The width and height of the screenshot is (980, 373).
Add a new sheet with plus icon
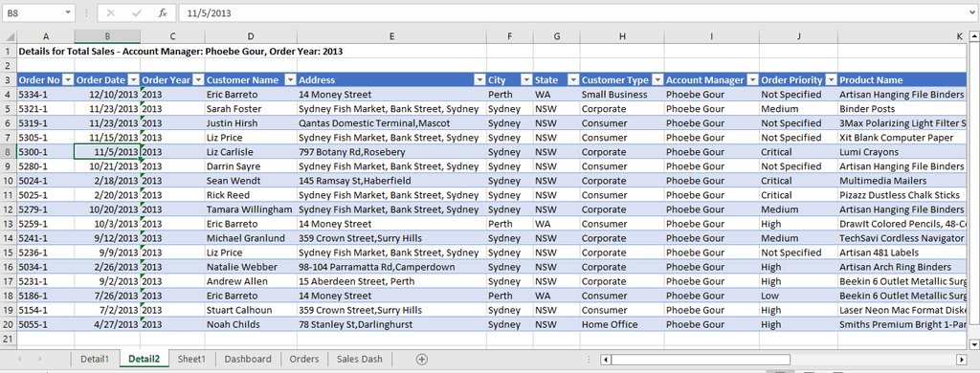point(422,359)
